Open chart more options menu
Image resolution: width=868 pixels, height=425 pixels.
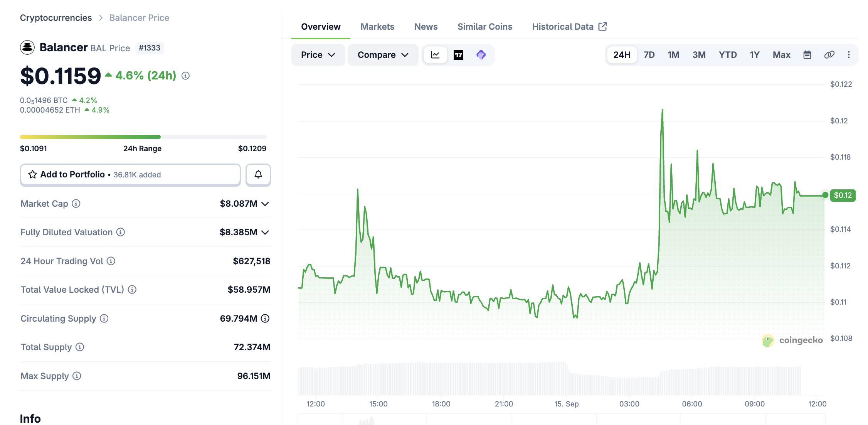pos(849,55)
